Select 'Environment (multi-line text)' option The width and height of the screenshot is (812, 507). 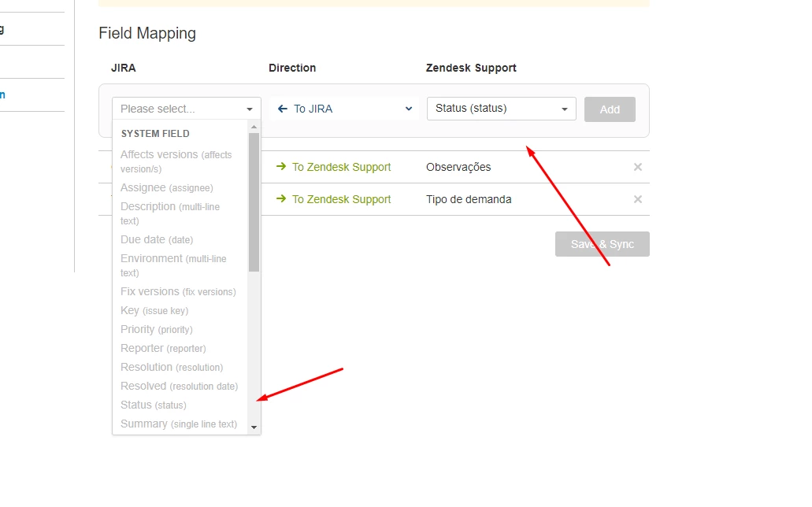tap(180, 265)
